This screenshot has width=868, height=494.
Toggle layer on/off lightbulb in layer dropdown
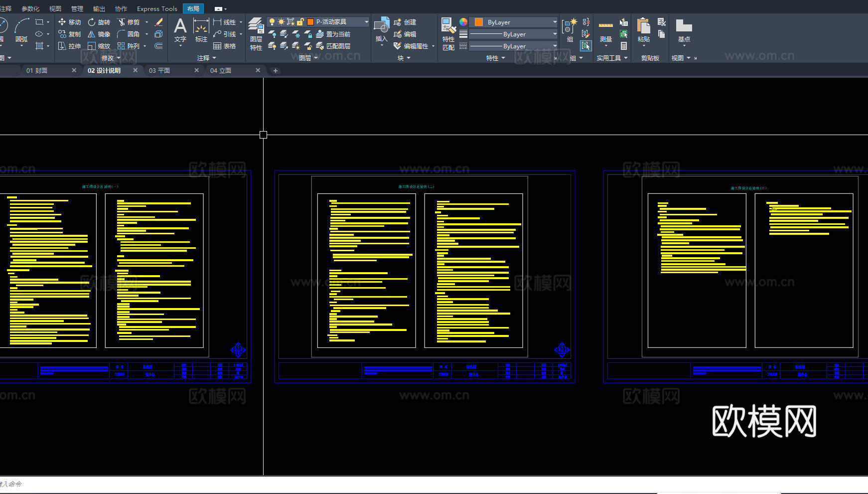click(272, 22)
